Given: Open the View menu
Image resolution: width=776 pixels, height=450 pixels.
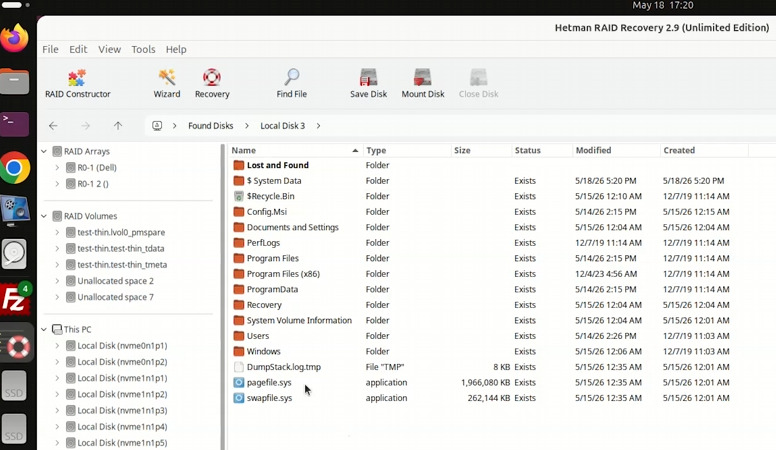Looking at the screenshot, I should (x=109, y=49).
